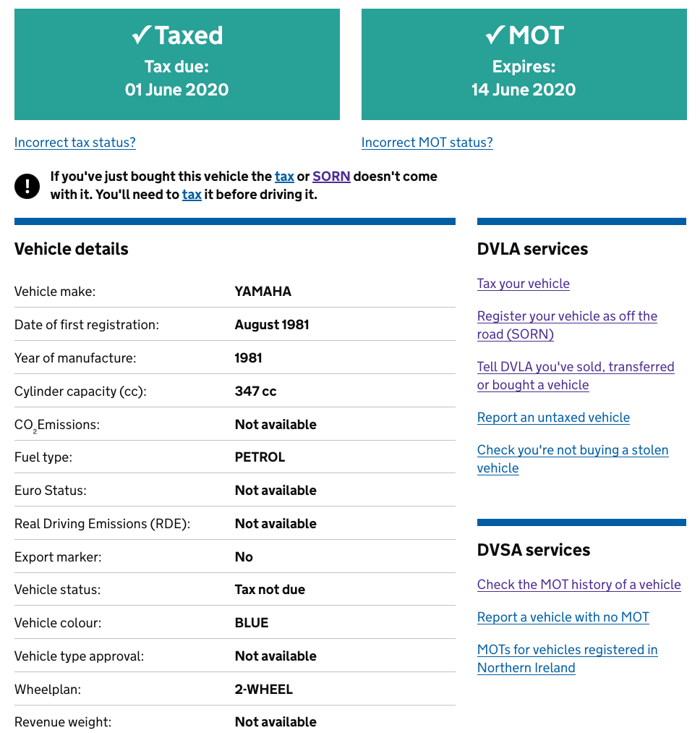The width and height of the screenshot is (700, 733).
Task: Open the 'Incorrect MOT status?' link
Action: (x=427, y=143)
